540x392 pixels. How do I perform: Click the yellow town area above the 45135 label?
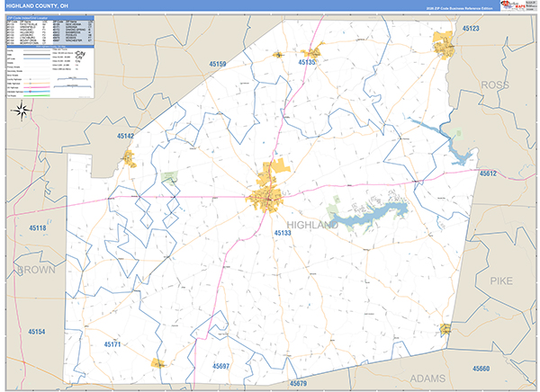pyautogui.click(x=312, y=51)
